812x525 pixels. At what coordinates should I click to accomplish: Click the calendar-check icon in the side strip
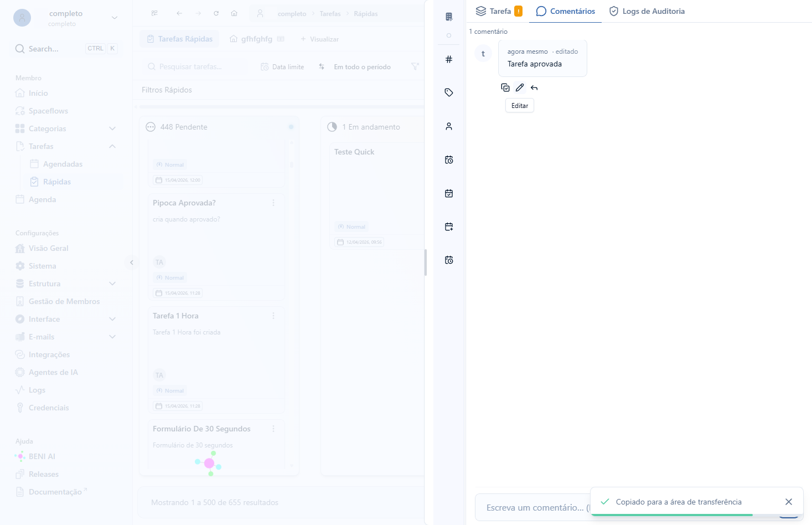click(449, 193)
